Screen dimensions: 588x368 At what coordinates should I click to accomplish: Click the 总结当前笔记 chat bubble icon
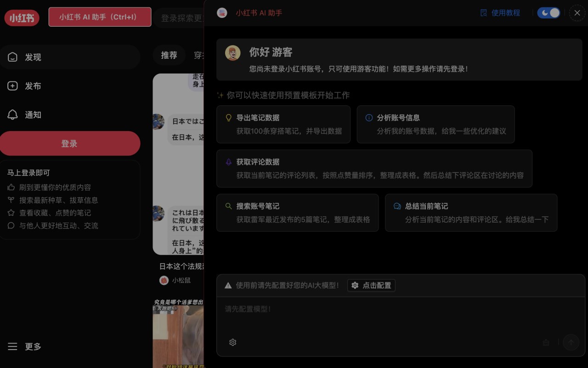(397, 206)
